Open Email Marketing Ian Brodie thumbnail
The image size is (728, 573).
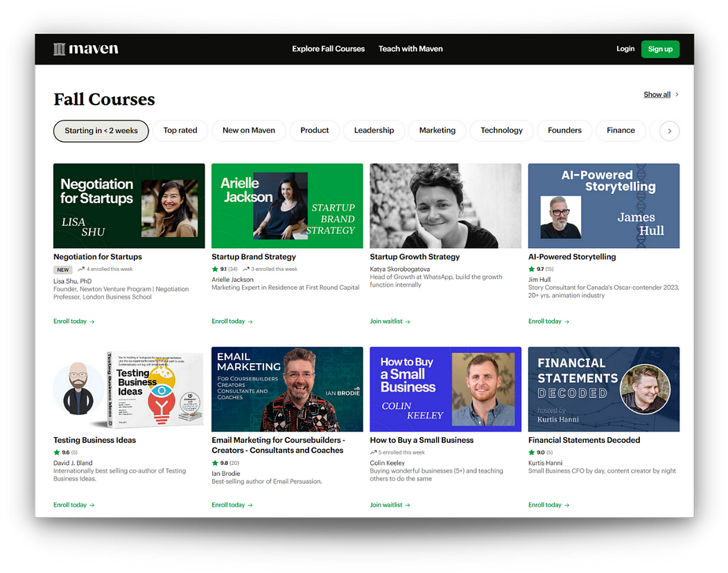click(288, 389)
